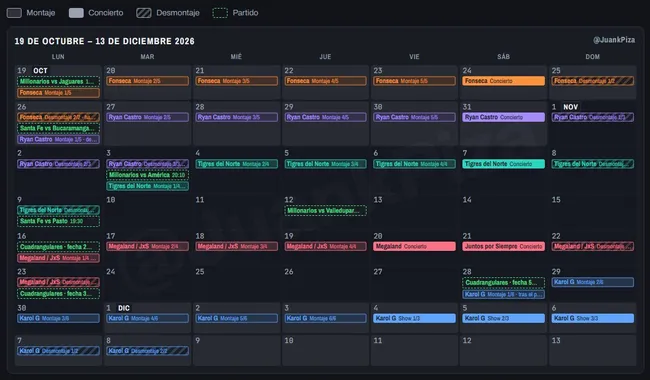The height and width of the screenshot is (380, 650).
Task: Open the Ryan Castro Concierto event
Action: point(504,117)
